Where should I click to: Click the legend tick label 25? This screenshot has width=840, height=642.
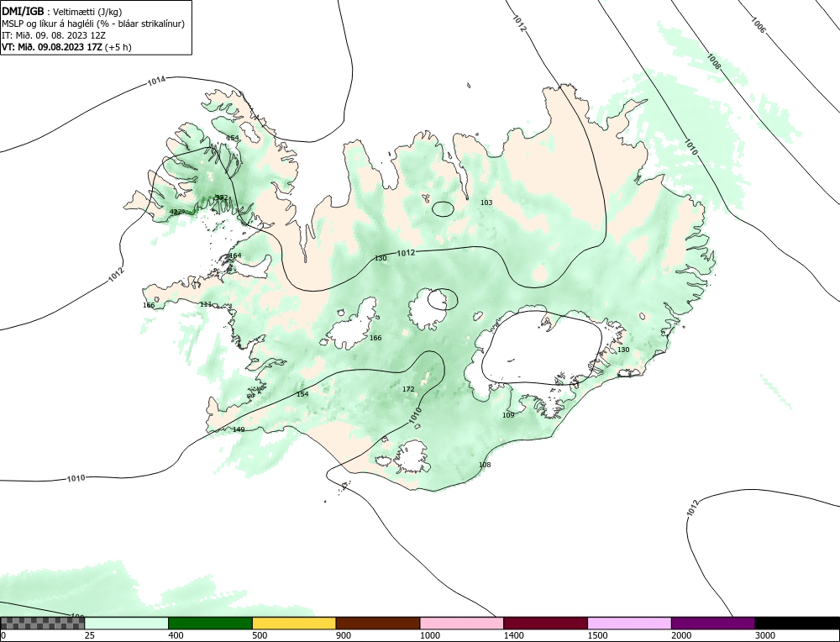(x=89, y=635)
